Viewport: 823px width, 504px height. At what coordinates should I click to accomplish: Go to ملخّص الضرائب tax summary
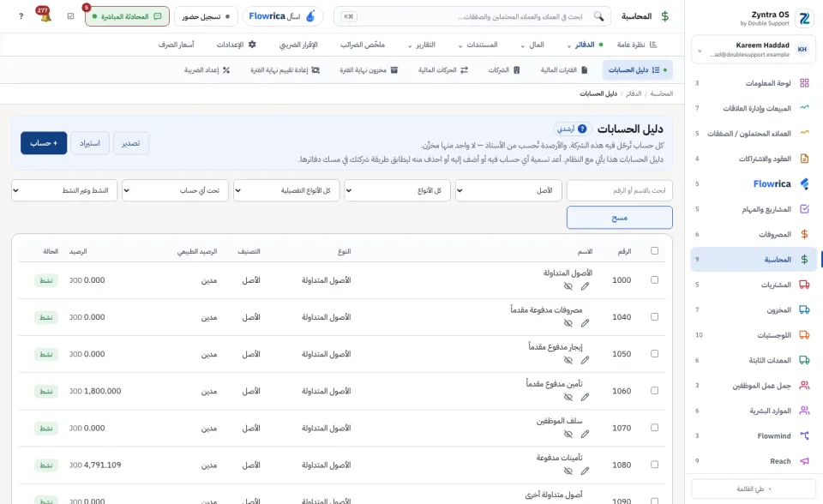click(x=363, y=45)
